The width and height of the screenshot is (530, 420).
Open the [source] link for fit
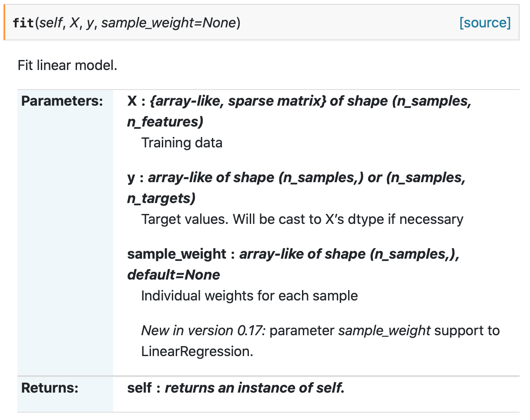pyautogui.click(x=485, y=23)
